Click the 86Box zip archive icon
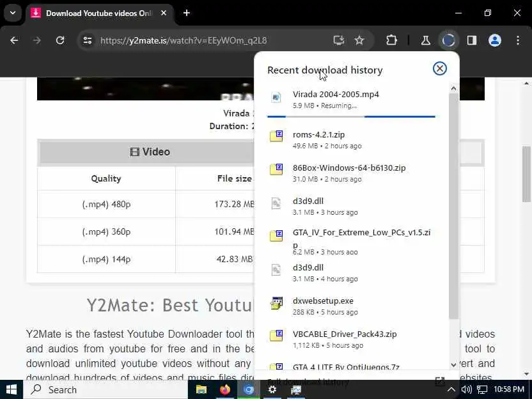 tap(276, 169)
